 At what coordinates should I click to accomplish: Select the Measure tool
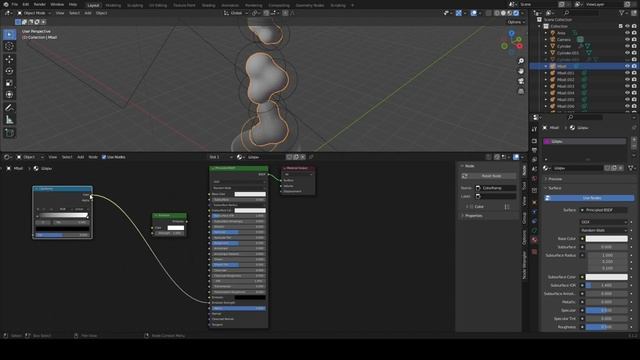pyautogui.click(x=9, y=120)
